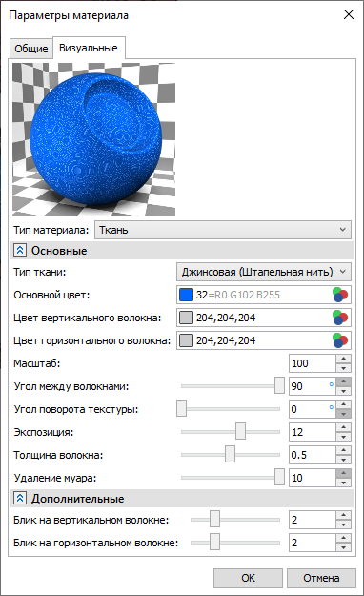
Task: Click the Удаление муара value field
Action: click(x=313, y=478)
